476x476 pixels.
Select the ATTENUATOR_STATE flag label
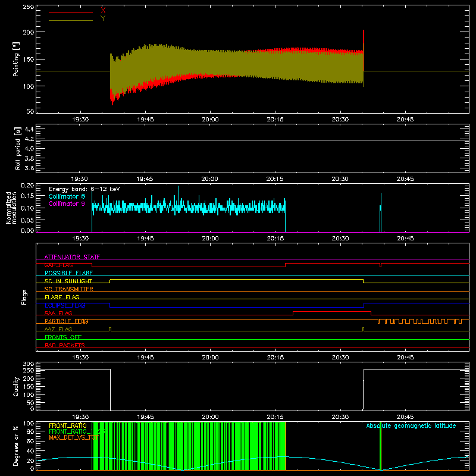tap(72, 257)
